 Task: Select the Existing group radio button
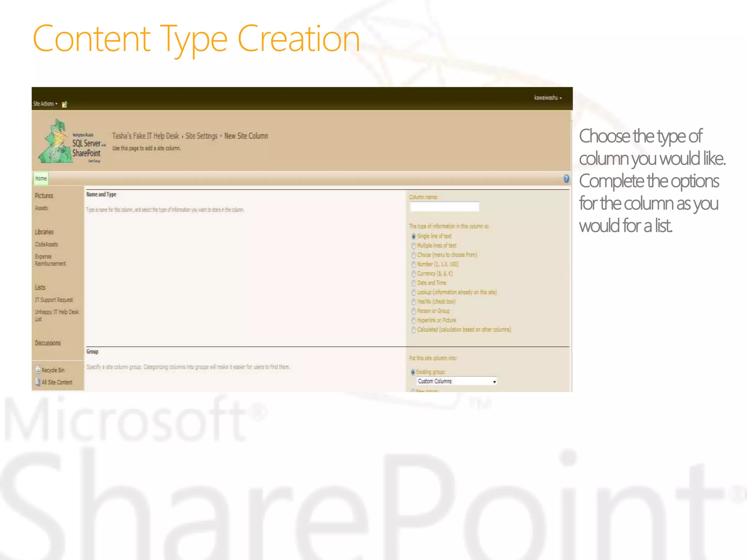coord(413,372)
